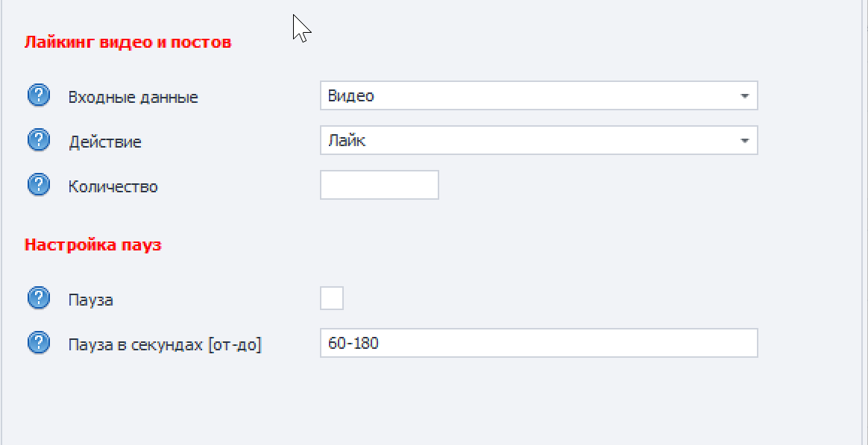This screenshot has width=868, height=445.
Task: Expand the Входные данные dropdown arrow
Action: pos(744,96)
